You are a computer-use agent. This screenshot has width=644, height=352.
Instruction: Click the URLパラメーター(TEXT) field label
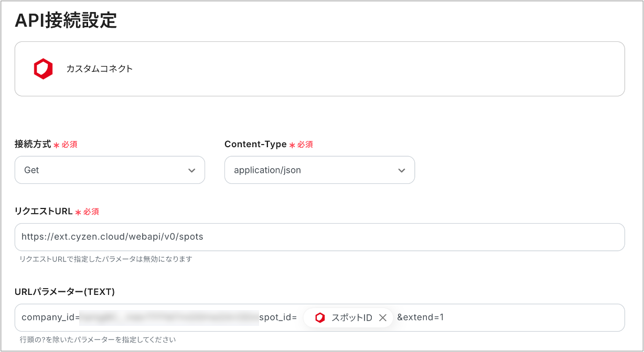click(x=65, y=292)
